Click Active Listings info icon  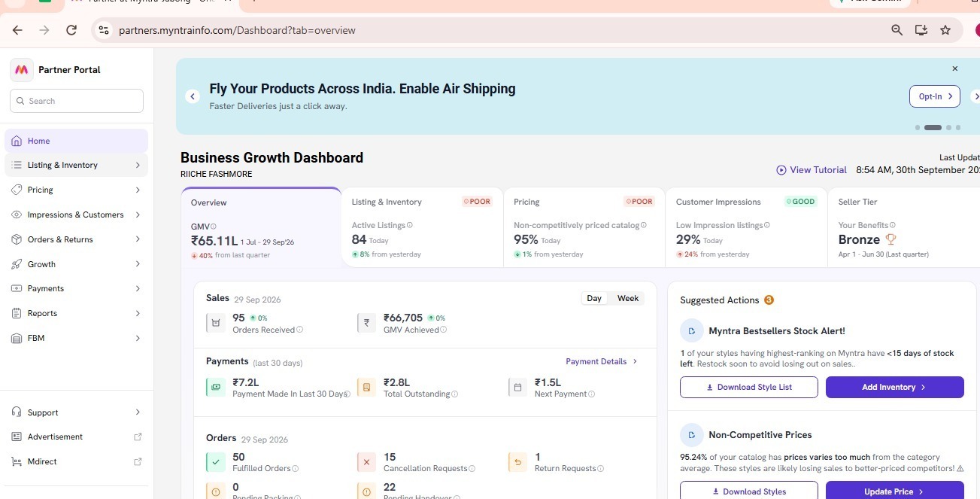coord(410,225)
